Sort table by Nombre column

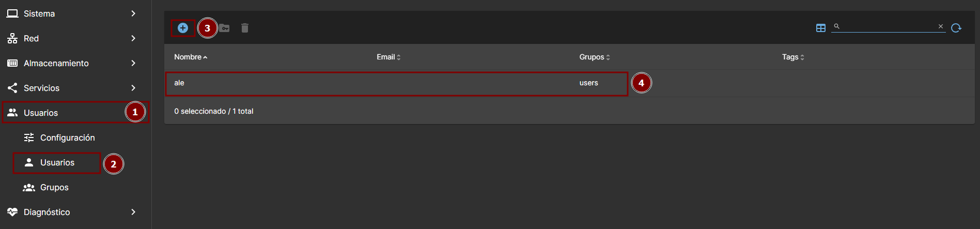click(x=188, y=57)
